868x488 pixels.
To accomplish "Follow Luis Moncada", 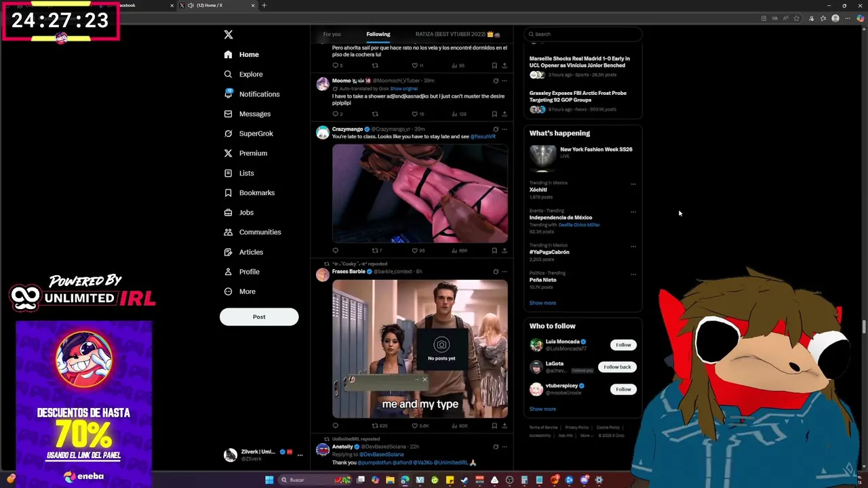I will (623, 345).
